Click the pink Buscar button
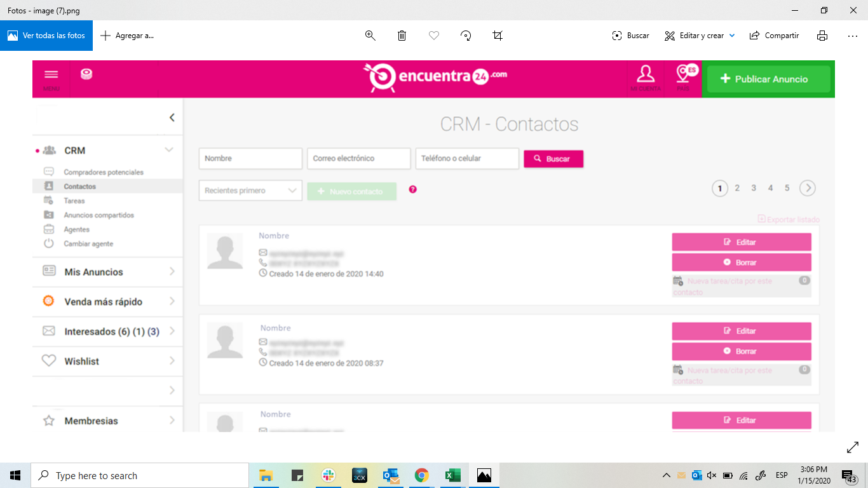868x488 pixels. click(x=553, y=159)
